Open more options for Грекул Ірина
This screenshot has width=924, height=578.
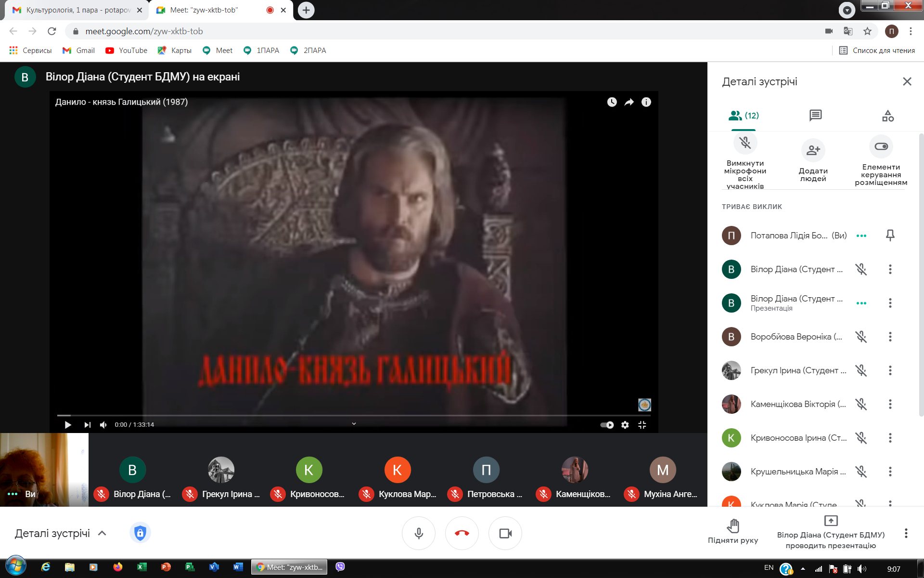click(x=890, y=370)
